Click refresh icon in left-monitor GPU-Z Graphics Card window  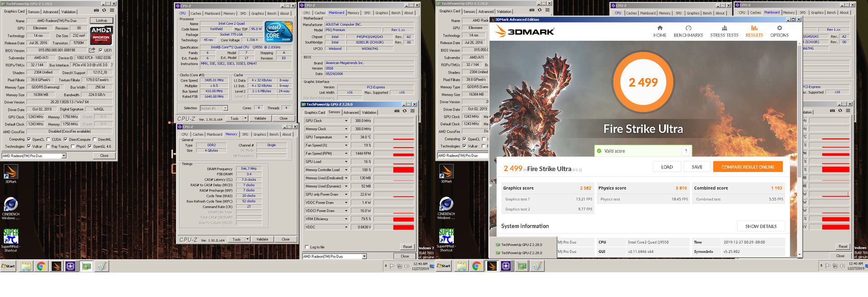[104, 10]
